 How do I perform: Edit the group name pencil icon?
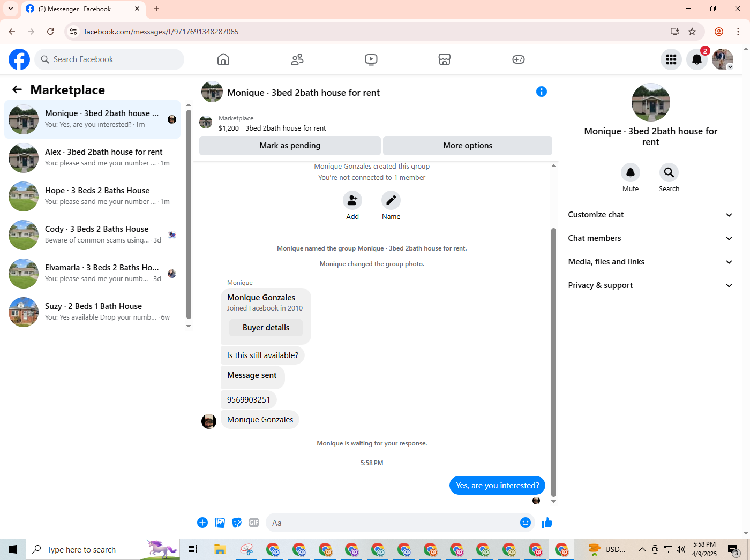click(x=391, y=200)
